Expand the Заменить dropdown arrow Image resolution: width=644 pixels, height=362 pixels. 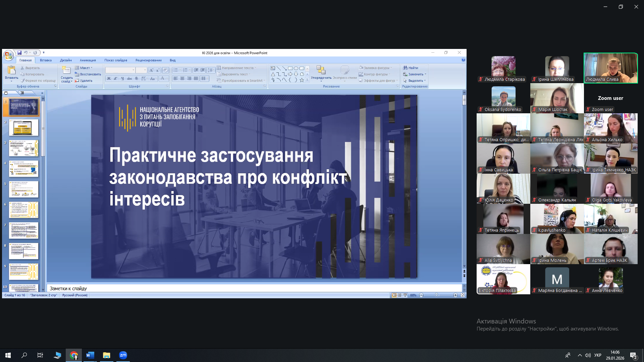pos(425,74)
